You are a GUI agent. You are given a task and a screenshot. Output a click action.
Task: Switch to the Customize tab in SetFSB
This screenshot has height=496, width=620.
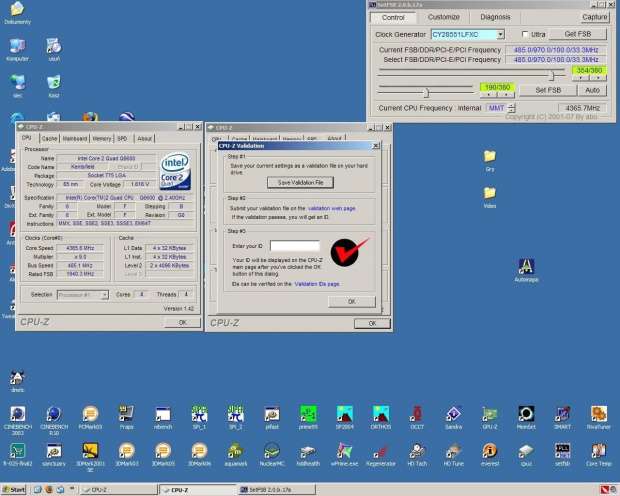[x=444, y=17]
